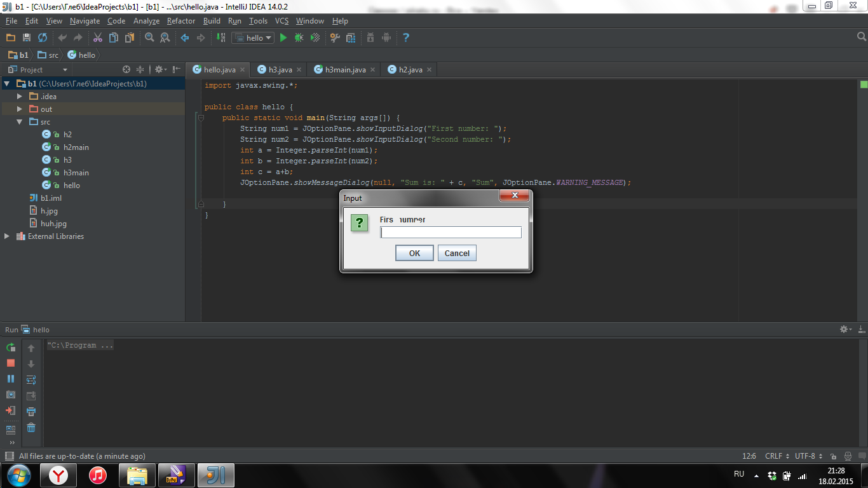The width and height of the screenshot is (868, 488).
Task: Toggle soft wraps in the Run console
Action: (x=31, y=380)
